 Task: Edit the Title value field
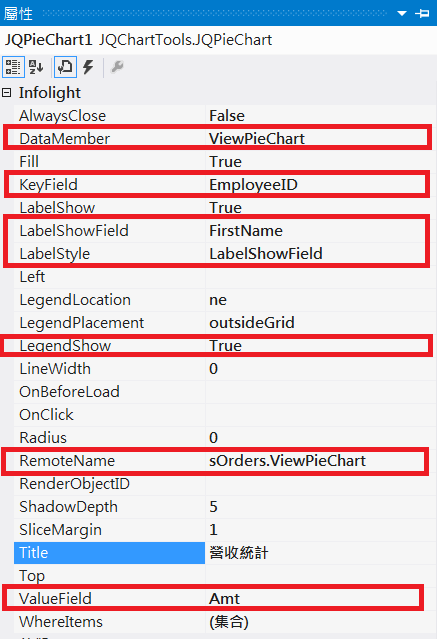pos(320,553)
